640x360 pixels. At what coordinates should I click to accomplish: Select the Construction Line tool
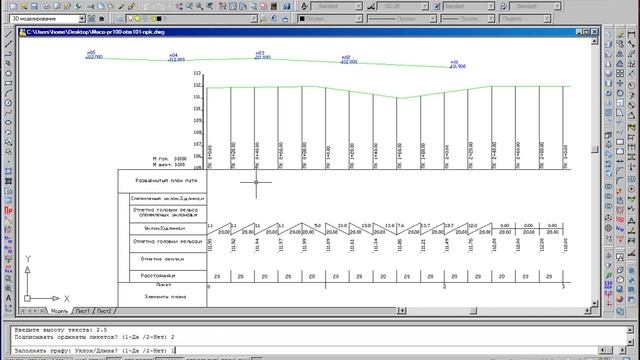coord(8,44)
